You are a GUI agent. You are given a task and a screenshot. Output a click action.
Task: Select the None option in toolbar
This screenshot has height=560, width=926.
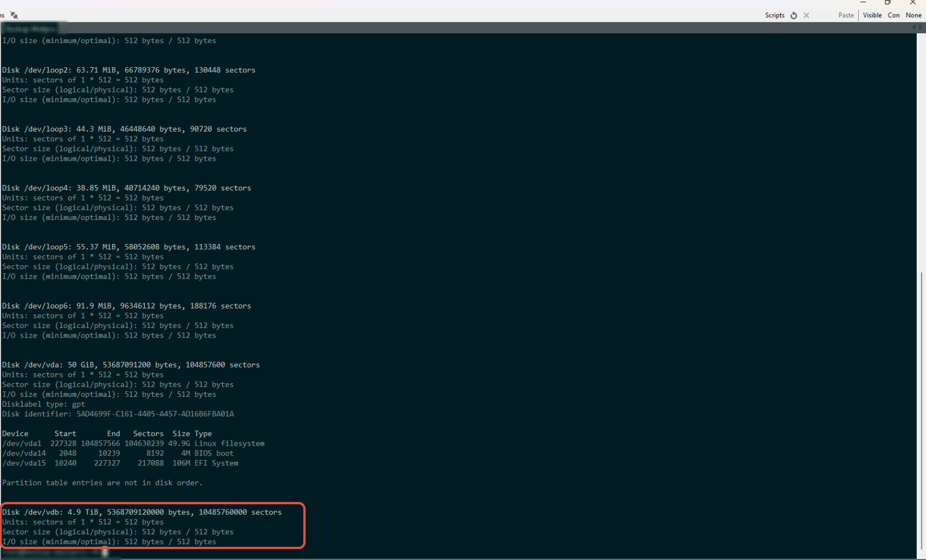(x=913, y=16)
